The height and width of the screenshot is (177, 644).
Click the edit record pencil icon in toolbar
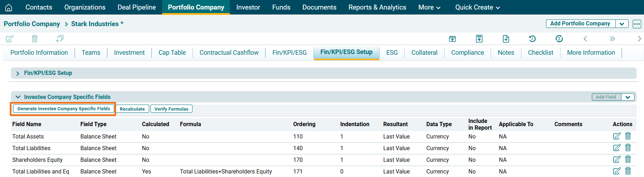point(10,39)
